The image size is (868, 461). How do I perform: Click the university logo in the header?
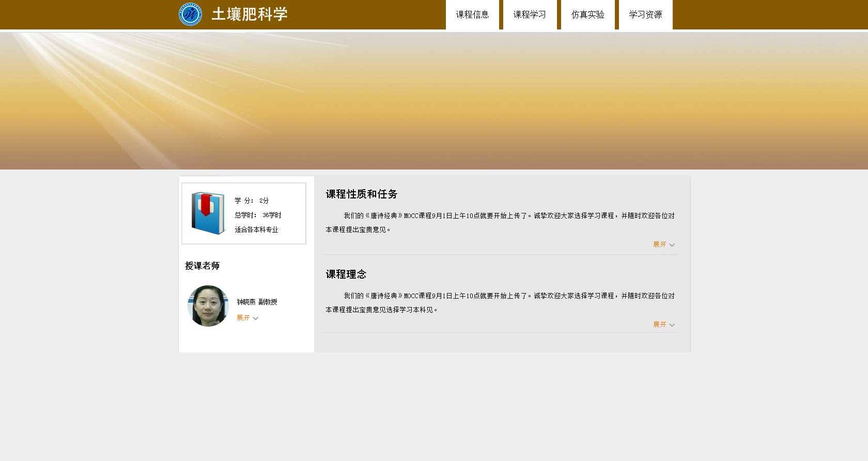pos(190,14)
